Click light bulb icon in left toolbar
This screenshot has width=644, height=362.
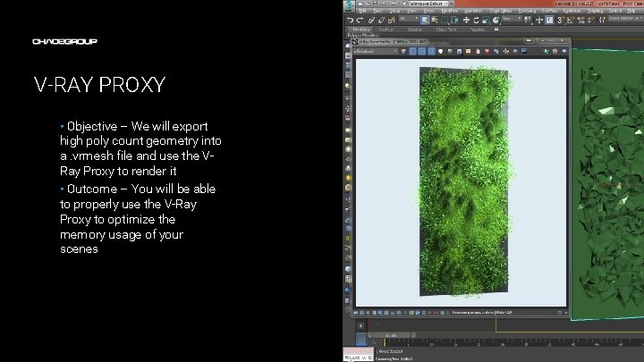click(x=347, y=86)
